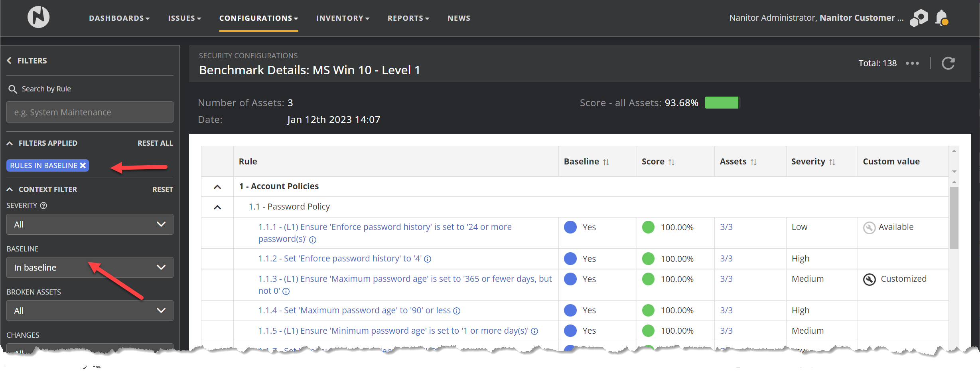The width and height of the screenshot is (980, 374).
Task: Open the Configurations menu
Action: [x=258, y=18]
